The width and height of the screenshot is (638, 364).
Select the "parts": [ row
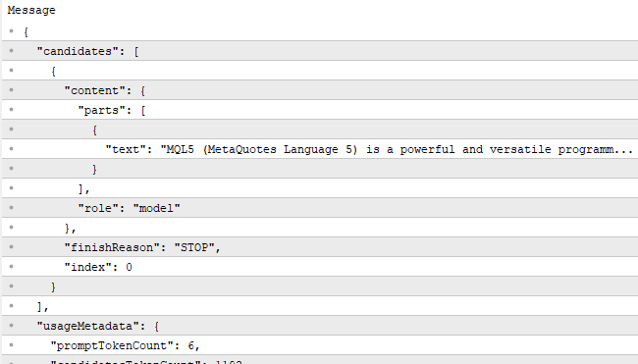click(320, 110)
